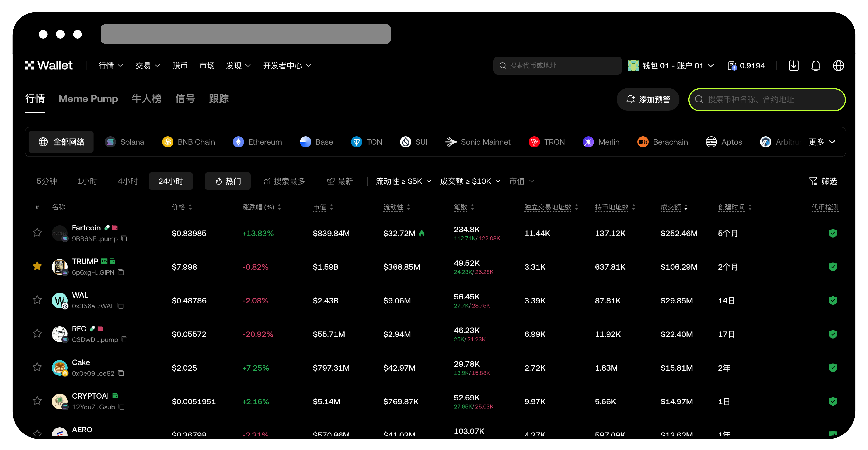Open the 筛选 filter icon

coord(813,181)
